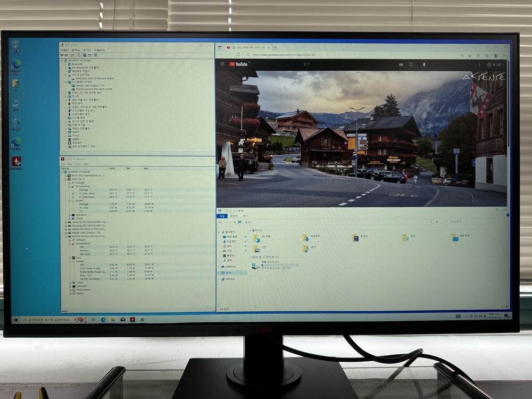This screenshot has height=399, width=532.
Task: Open the YouTube hamburger menu
Action: 222,64
